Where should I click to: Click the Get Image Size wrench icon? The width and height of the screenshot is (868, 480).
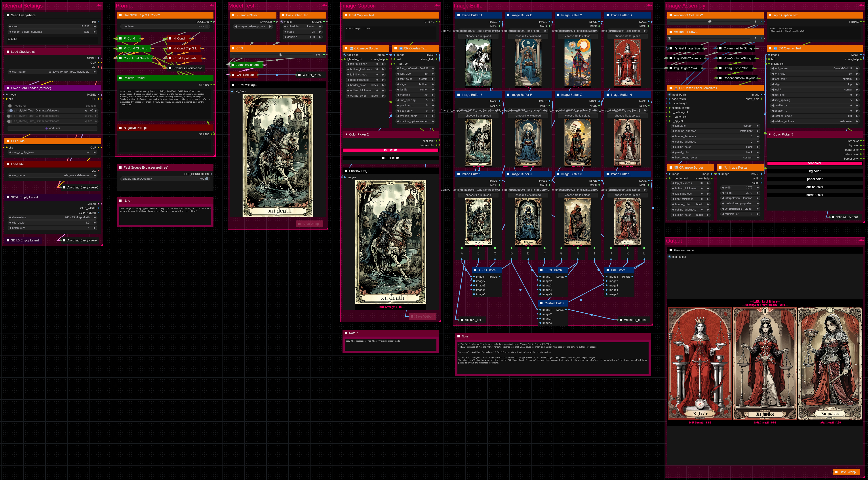676,49
